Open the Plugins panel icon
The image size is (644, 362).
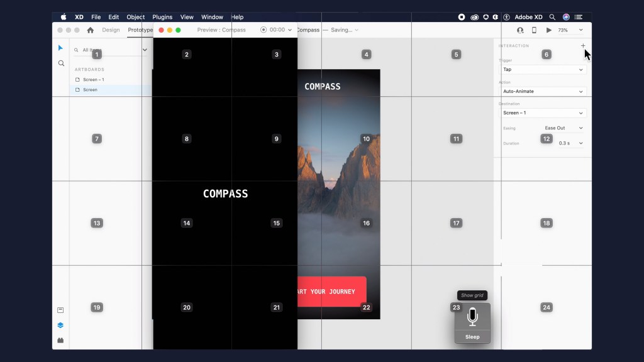pyautogui.click(x=61, y=340)
